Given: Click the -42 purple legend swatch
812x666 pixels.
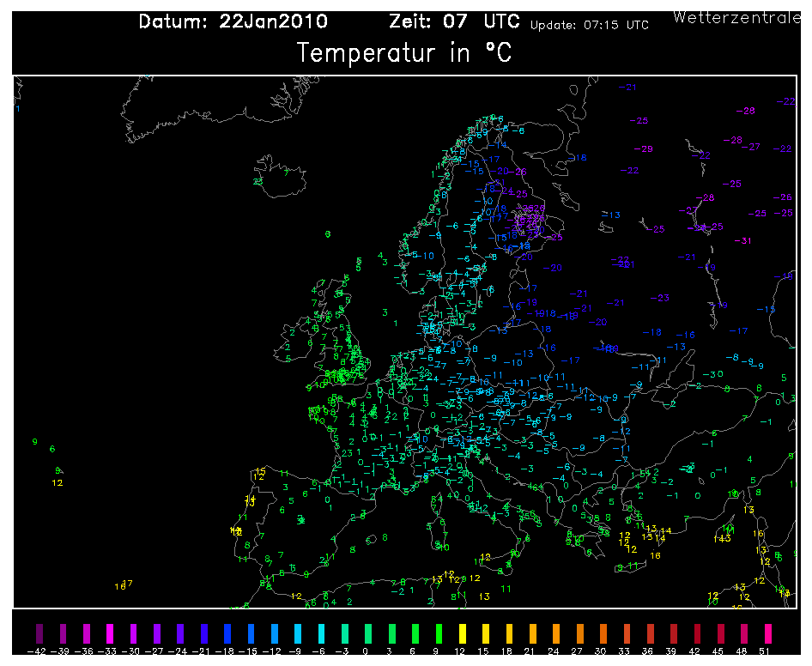Looking at the screenshot, I should (37, 634).
